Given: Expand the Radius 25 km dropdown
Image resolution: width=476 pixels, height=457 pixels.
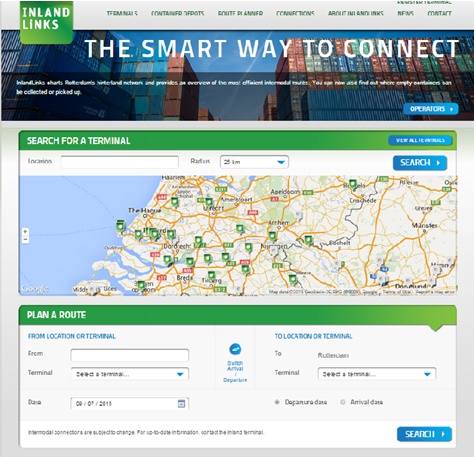Looking at the screenshot, I should [x=254, y=162].
